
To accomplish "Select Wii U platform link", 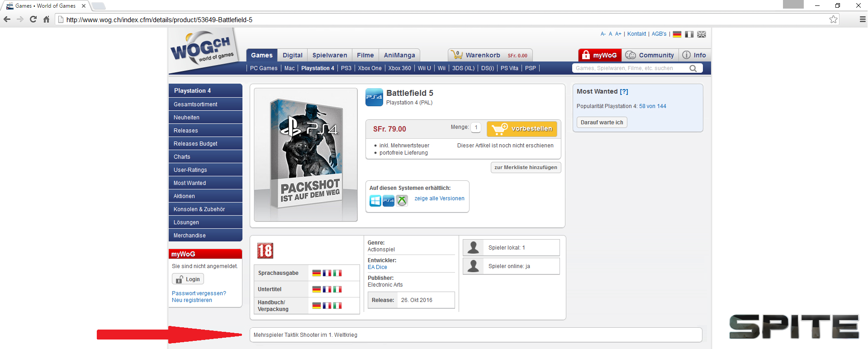I will pyautogui.click(x=424, y=68).
